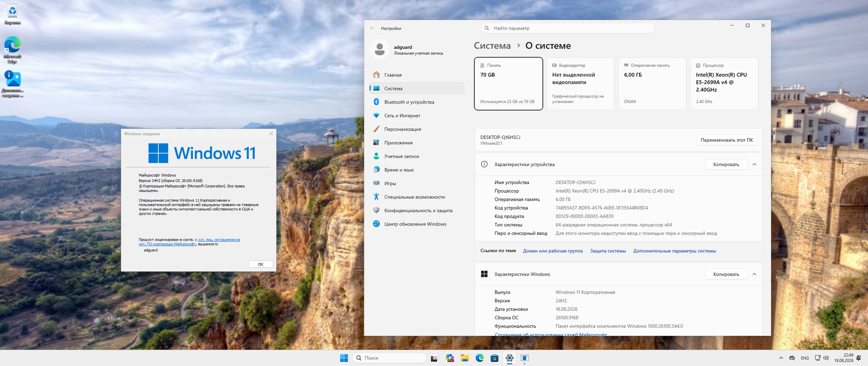Show hidden tray icons chevron
868x366 pixels.
point(781,358)
